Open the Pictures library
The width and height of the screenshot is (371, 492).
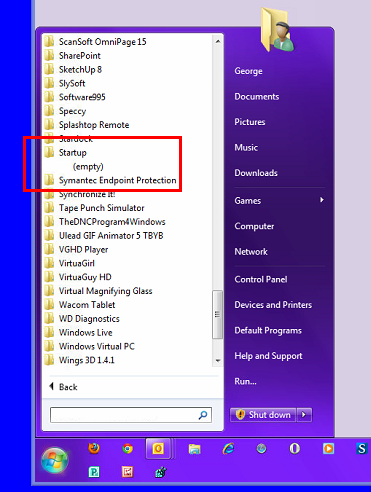pos(250,122)
